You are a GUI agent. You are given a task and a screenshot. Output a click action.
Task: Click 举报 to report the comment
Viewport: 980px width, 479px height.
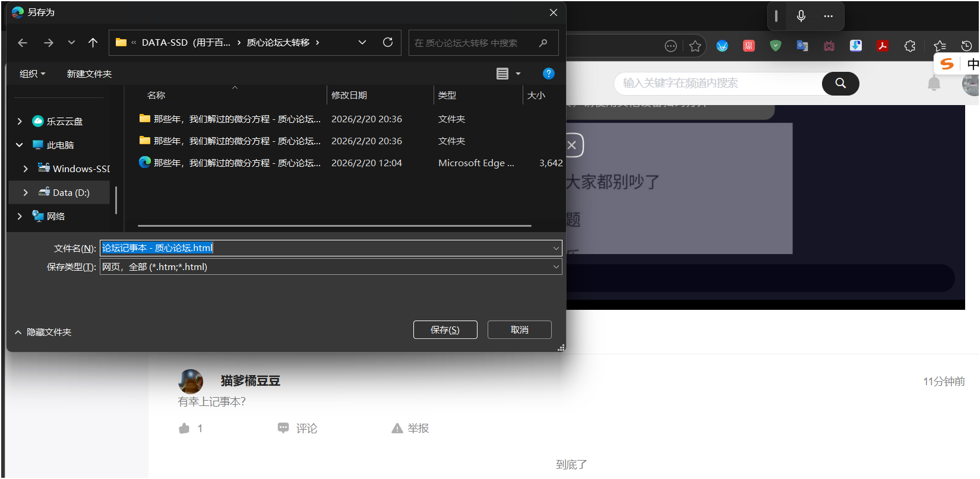pos(410,429)
